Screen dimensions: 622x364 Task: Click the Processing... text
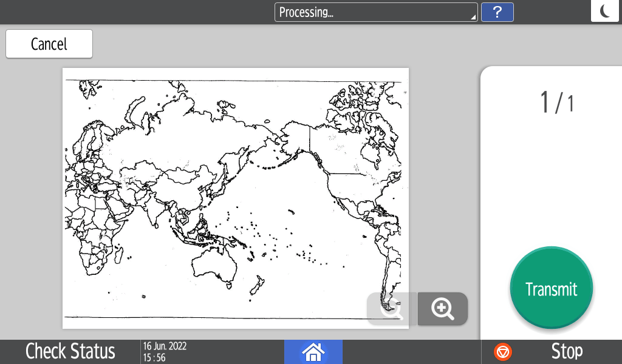306,12
